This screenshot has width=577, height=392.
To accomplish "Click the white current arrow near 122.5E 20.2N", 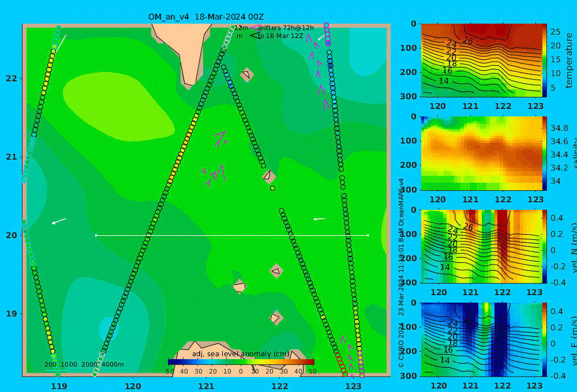I will click(x=319, y=219).
